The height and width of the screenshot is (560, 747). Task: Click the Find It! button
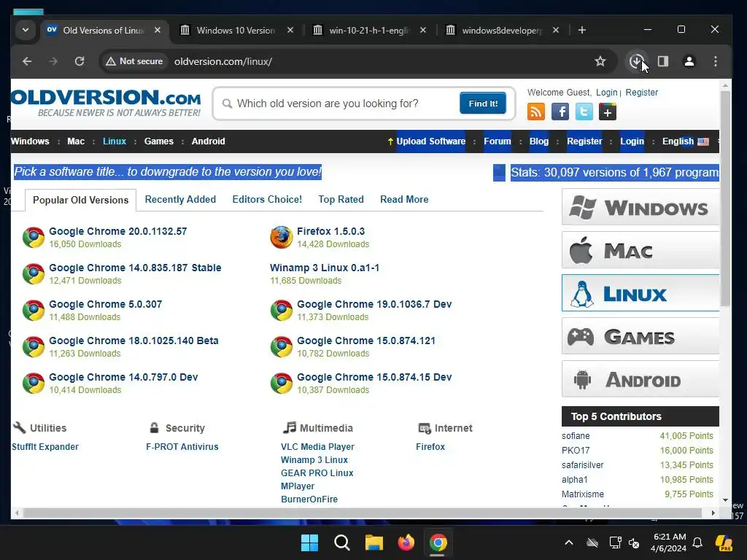[x=483, y=104]
